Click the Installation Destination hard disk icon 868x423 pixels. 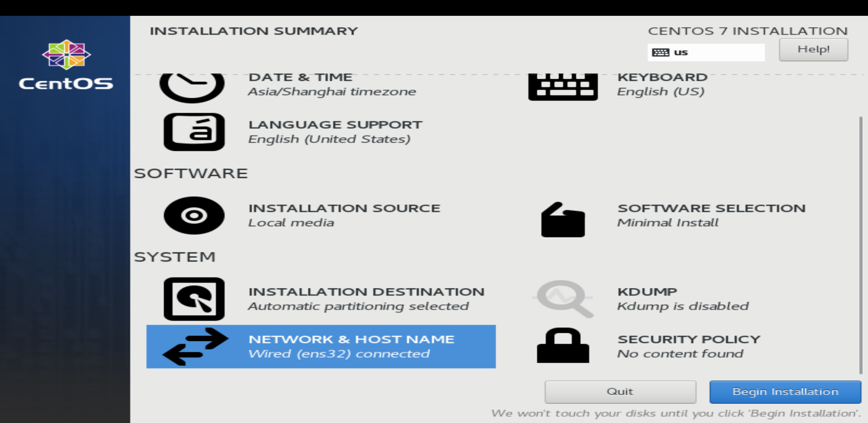pyautogui.click(x=194, y=299)
